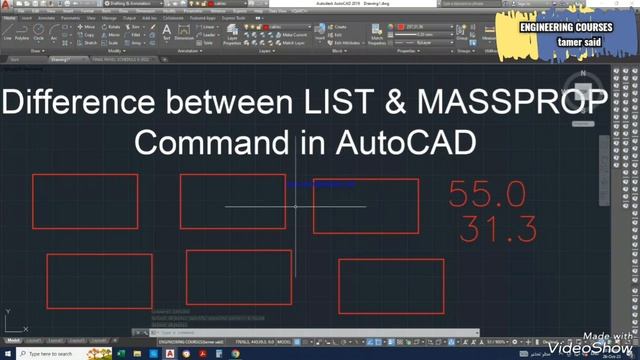Click the Leader tool

pos(206,35)
